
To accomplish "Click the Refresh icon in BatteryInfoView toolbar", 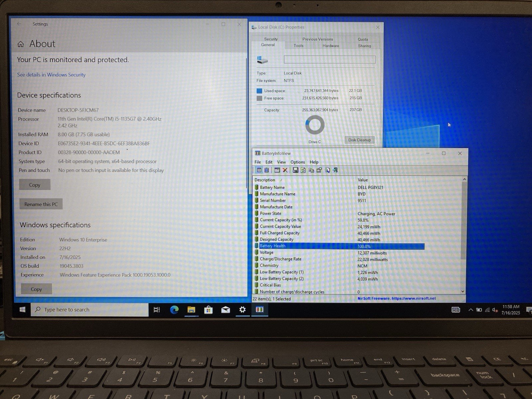I will [x=303, y=170].
